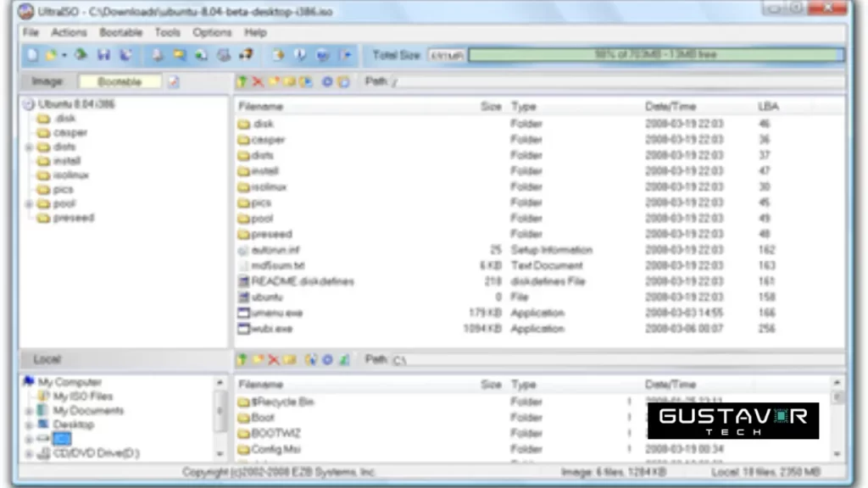The width and height of the screenshot is (868, 488).
Task: Click the blue globe toolbar icon
Action: point(323,54)
